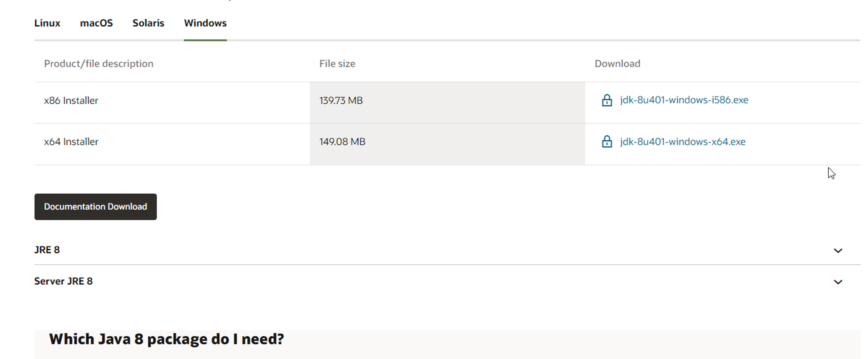Download jdk-8u401-windows-i586.exe

[684, 100]
